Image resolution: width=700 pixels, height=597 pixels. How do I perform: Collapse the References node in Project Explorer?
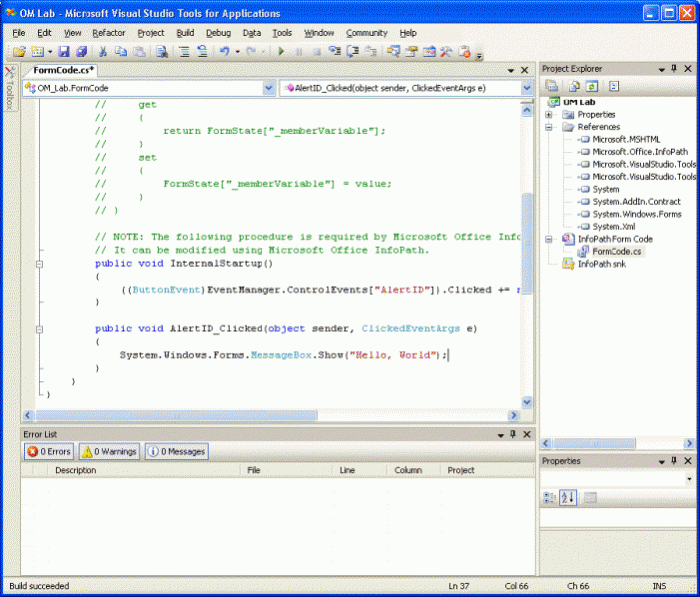549,127
